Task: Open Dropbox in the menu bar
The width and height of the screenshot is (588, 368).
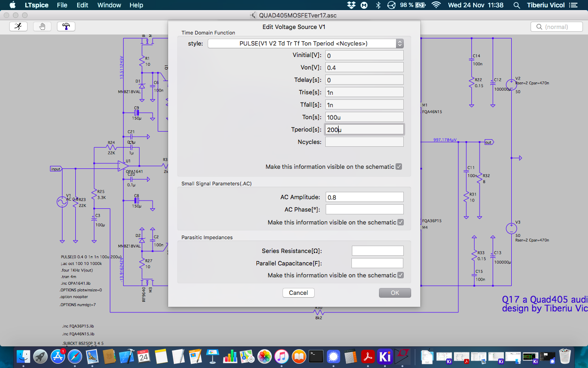Action: [x=351, y=5]
